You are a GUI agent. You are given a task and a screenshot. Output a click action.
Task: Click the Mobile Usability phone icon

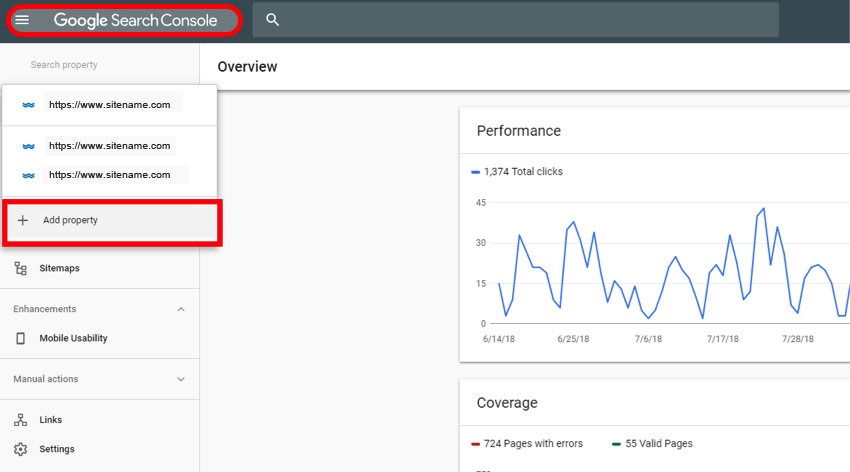pyautogui.click(x=21, y=338)
